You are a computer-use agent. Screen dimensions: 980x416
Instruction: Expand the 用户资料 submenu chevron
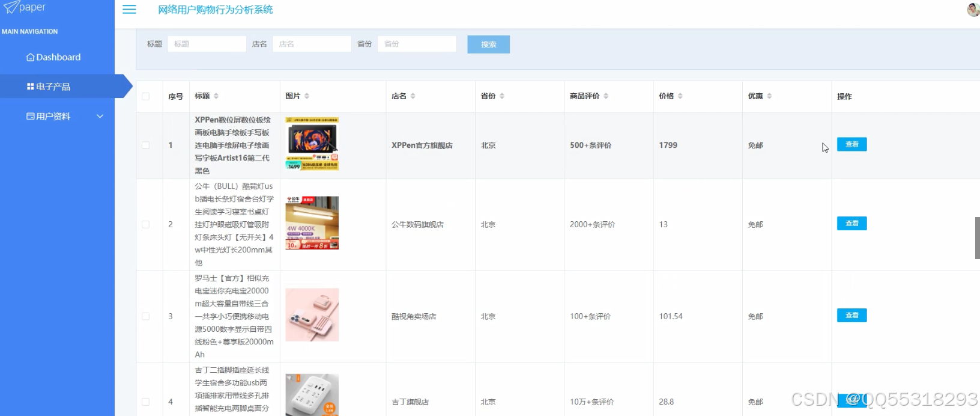pos(100,116)
